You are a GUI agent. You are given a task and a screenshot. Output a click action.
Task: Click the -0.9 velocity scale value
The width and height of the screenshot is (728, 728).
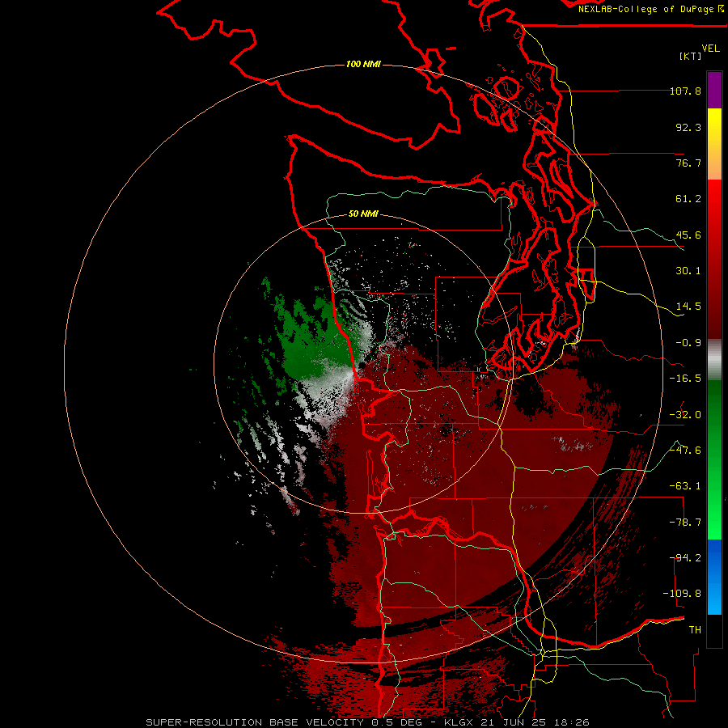(x=688, y=343)
